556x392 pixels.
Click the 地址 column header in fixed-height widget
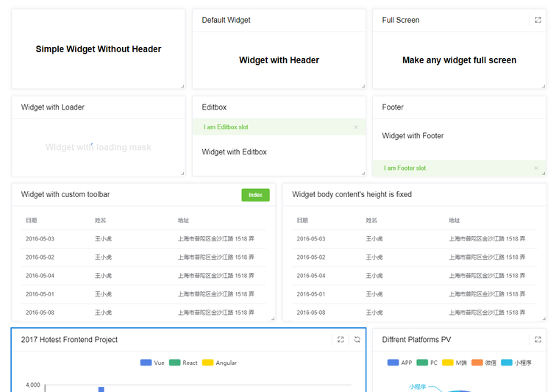(x=455, y=220)
